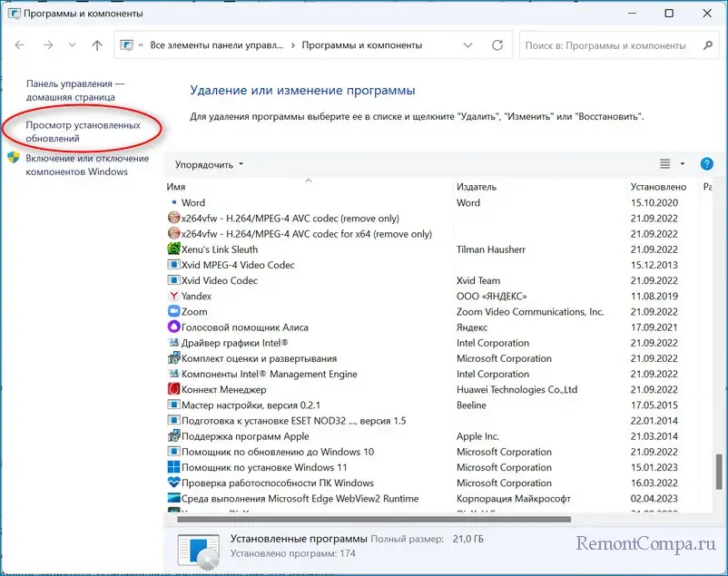This screenshot has width=728, height=576.
Task: Open Включение или отключение компонентов Windows
Action: pos(89,164)
